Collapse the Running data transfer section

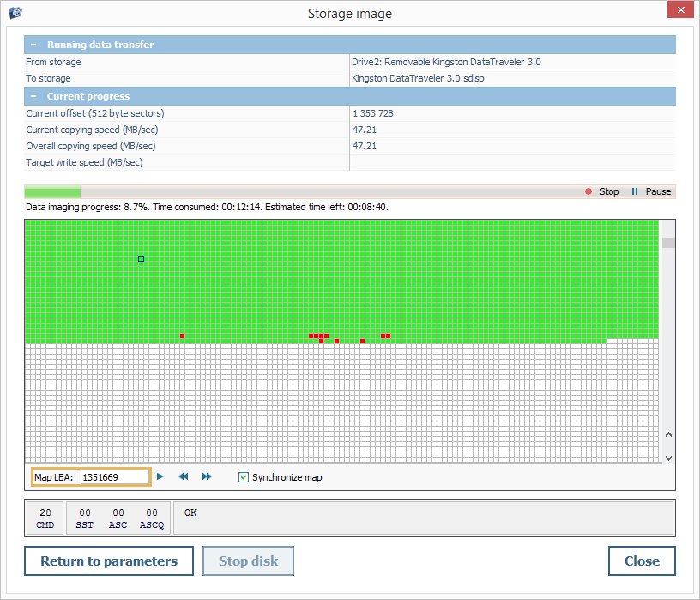point(34,45)
